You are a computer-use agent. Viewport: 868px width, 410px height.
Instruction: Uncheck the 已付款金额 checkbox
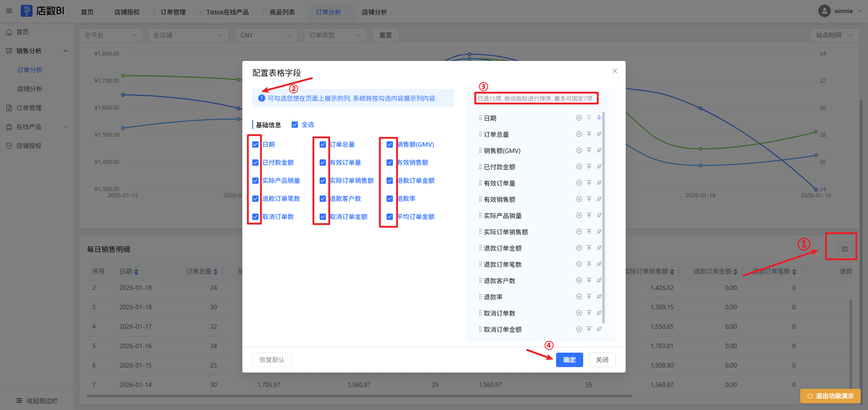(x=255, y=163)
